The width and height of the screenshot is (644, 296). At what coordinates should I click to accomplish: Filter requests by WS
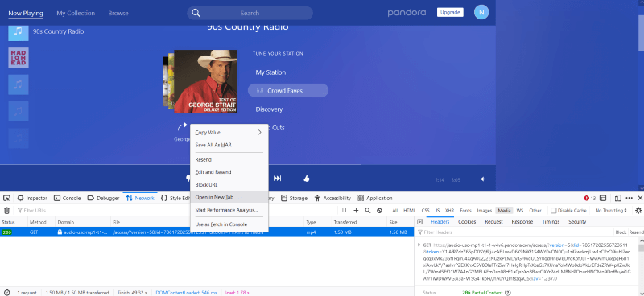point(519,211)
